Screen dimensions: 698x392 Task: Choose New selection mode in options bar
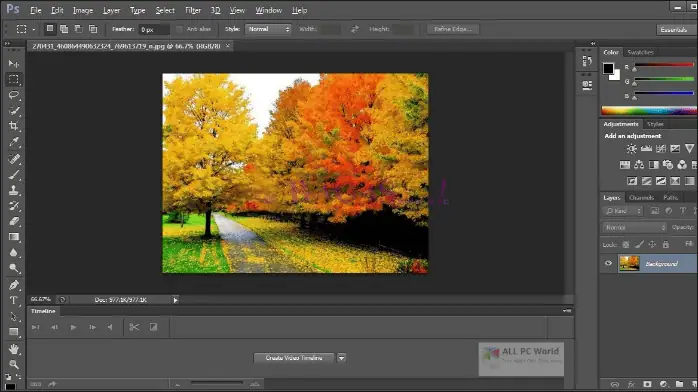tap(50, 29)
